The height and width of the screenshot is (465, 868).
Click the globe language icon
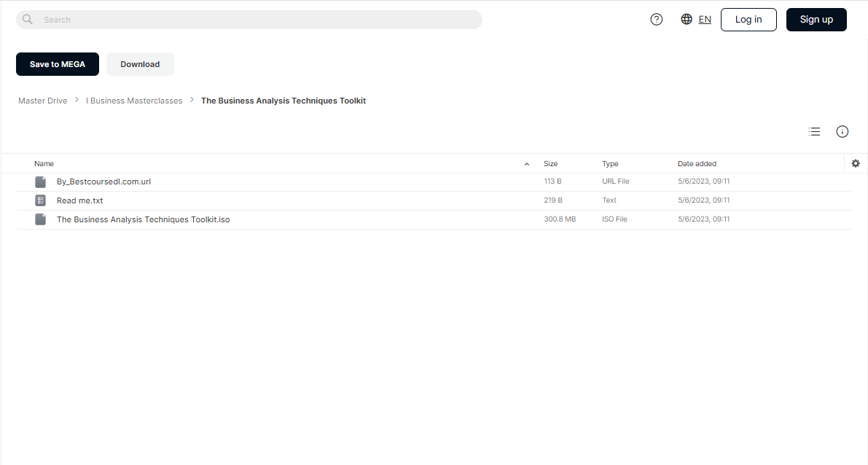687,20
